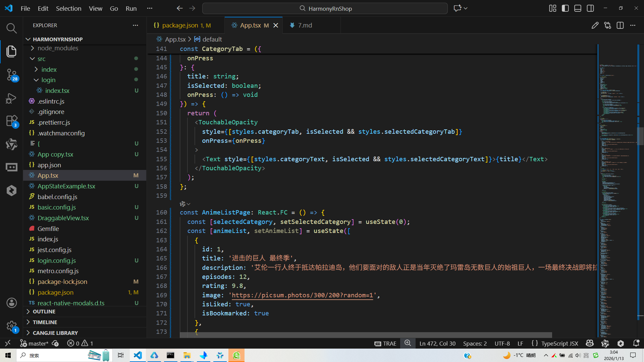This screenshot has width=644, height=362.
Task: Open notifications bell in status bar
Action: tap(636, 343)
